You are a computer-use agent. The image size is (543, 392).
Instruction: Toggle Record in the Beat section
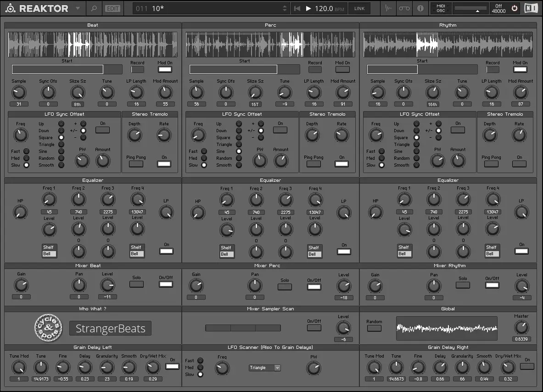tap(137, 69)
